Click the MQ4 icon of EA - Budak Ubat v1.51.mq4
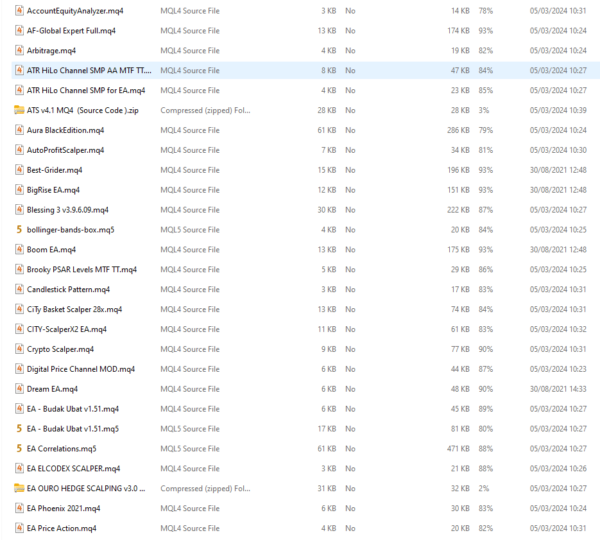Viewport: 600px width, 540px height. click(19, 409)
